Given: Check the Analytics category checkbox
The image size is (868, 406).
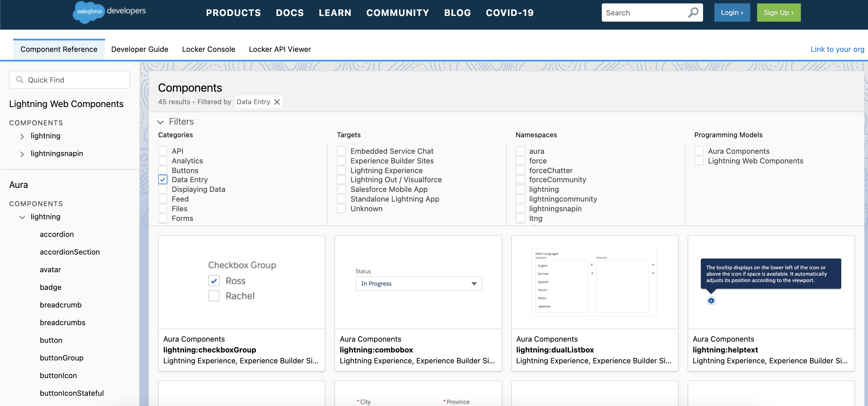Looking at the screenshot, I should pos(163,161).
